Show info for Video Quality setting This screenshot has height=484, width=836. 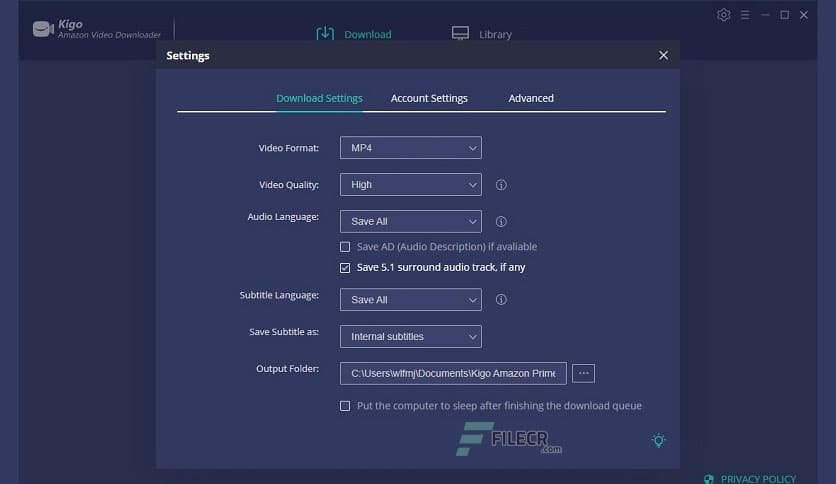(x=501, y=185)
